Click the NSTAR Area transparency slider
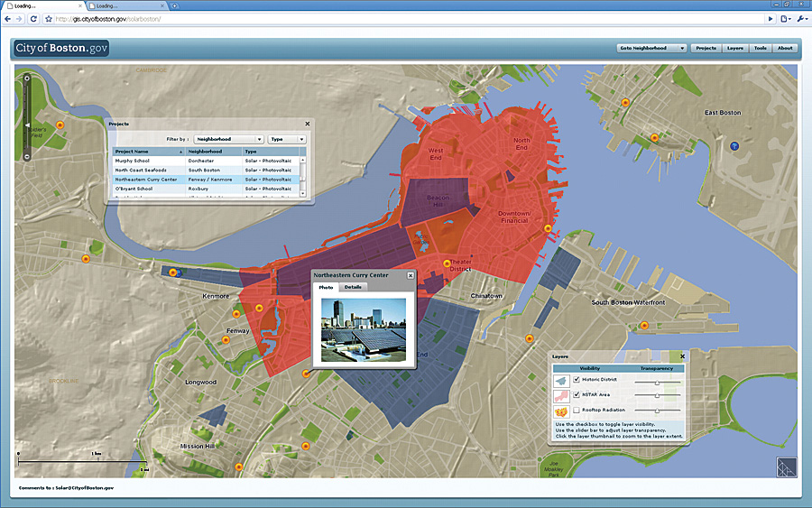 tap(657, 395)
